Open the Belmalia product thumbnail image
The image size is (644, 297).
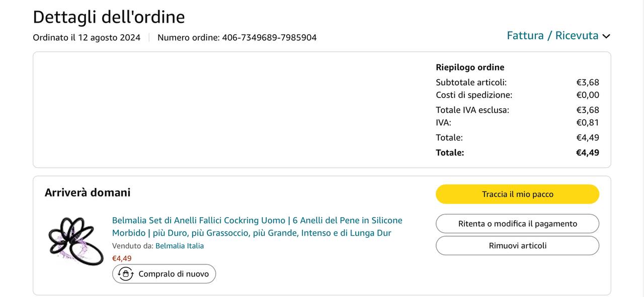click(x=68, y=241)
